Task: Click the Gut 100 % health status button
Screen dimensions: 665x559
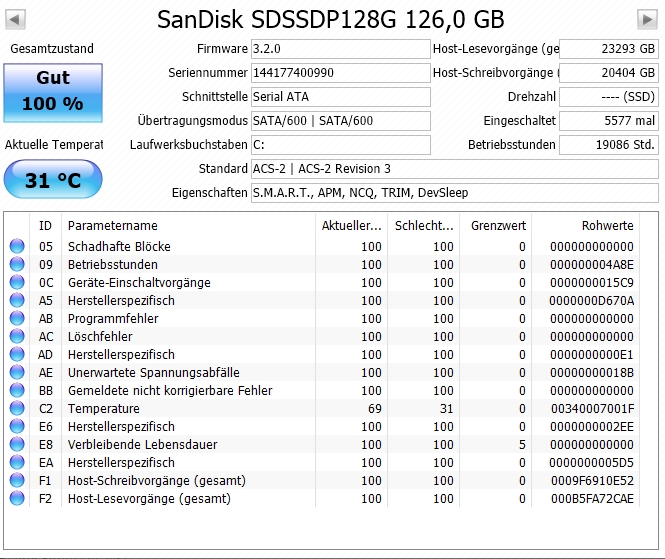Action: pos(53,93)
